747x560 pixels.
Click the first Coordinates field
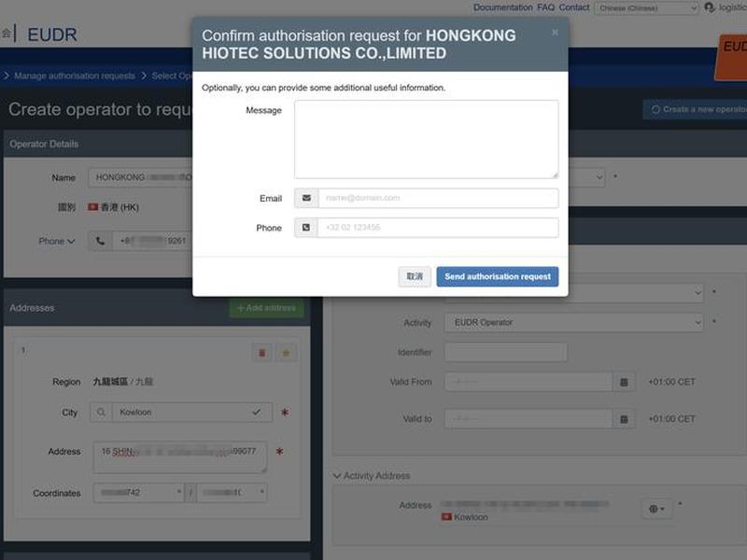pos(138,493)
